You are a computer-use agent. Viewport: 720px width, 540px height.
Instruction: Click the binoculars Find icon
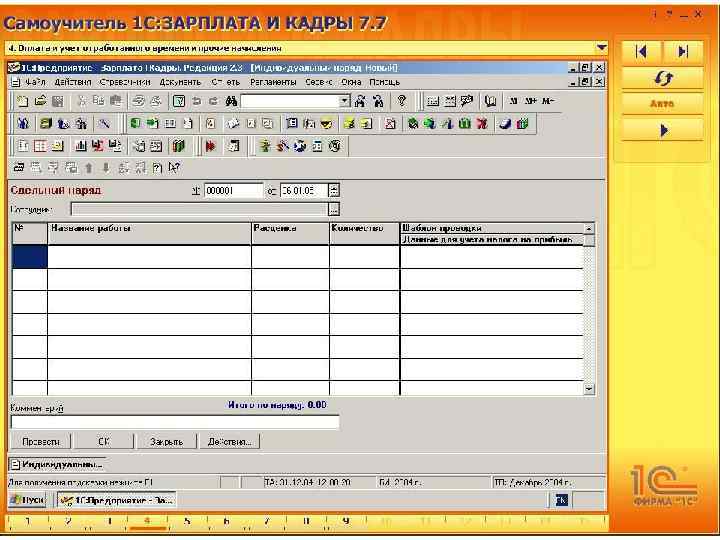[x=231, y=101]
